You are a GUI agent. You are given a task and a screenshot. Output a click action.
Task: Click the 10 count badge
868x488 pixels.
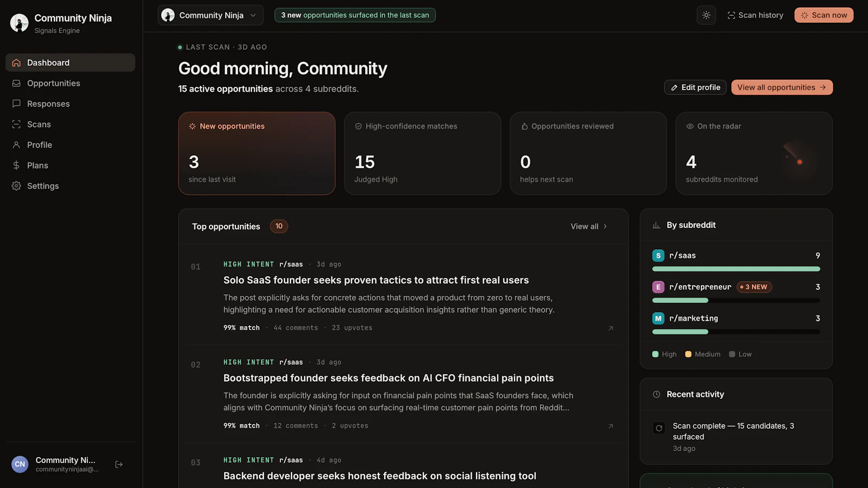279,226
